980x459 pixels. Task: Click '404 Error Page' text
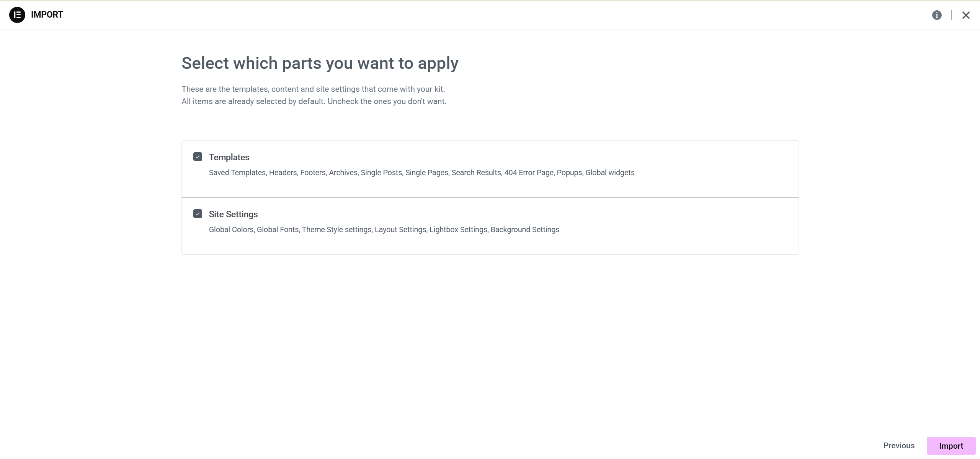pos(529,173)
